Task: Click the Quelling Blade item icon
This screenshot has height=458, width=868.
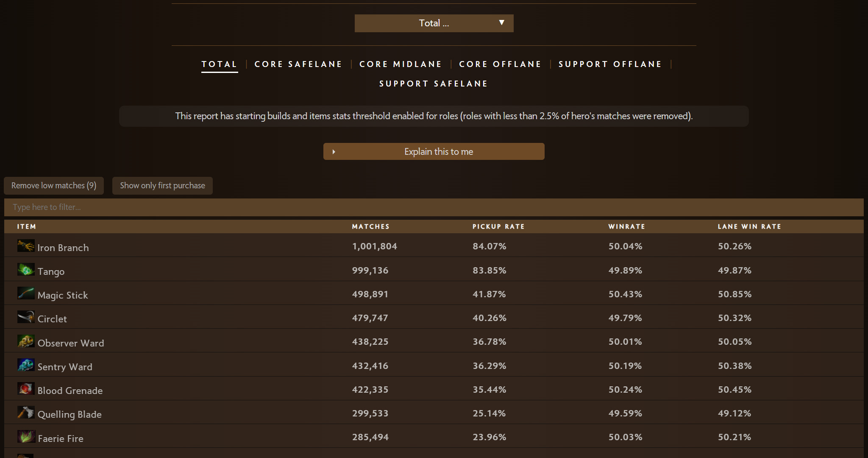Action: point(26,413)
